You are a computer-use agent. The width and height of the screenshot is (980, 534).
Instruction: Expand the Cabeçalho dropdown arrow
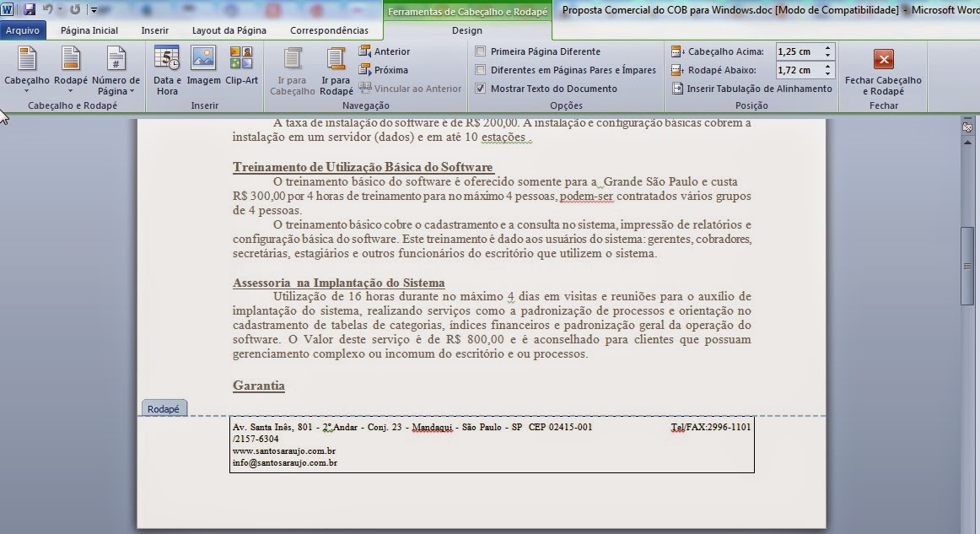coord(26,91)
